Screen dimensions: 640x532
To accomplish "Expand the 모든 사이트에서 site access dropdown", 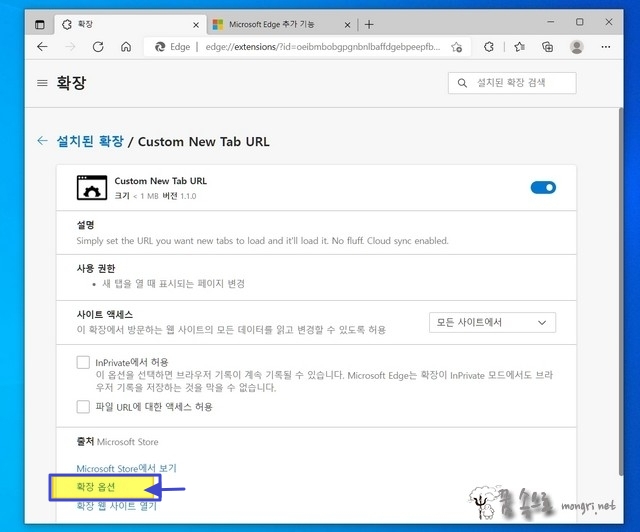I will pyautogui.click(x=492, y=323).
